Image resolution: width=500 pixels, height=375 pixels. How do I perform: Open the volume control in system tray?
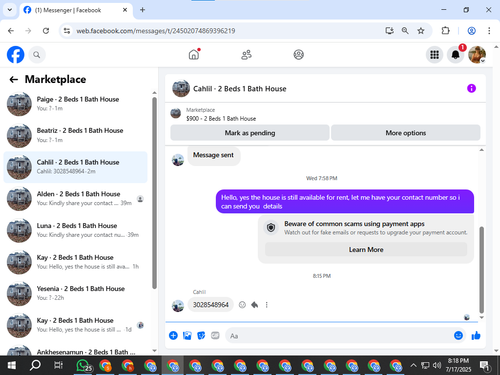pos(437,365)
